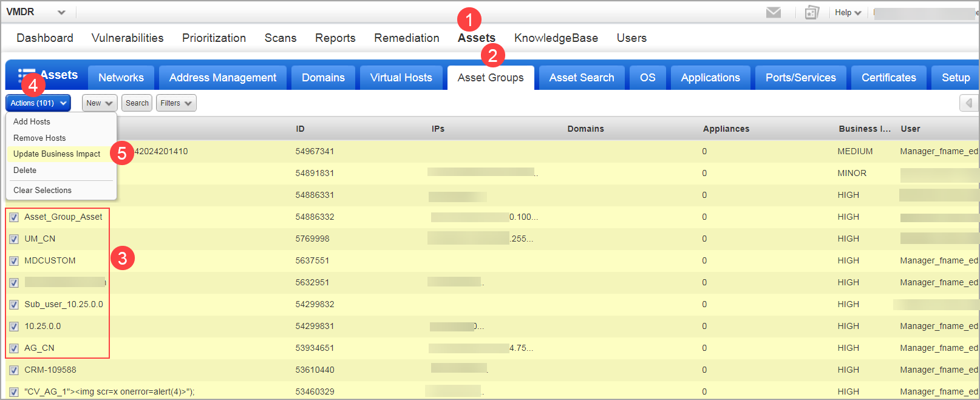Click the red step 1 marker
The width and height of the screenshot is (980, 400).
click(x=469, y=20)
